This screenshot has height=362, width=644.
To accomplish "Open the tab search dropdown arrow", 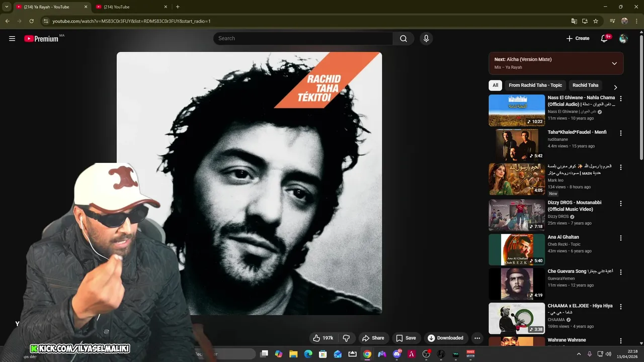I will click(x=7, y=7).
